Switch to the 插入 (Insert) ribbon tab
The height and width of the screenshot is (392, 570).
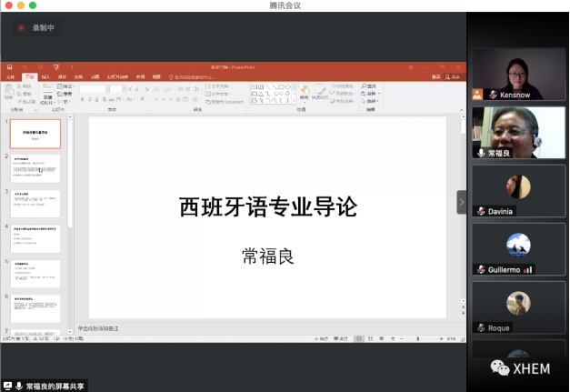45,77
